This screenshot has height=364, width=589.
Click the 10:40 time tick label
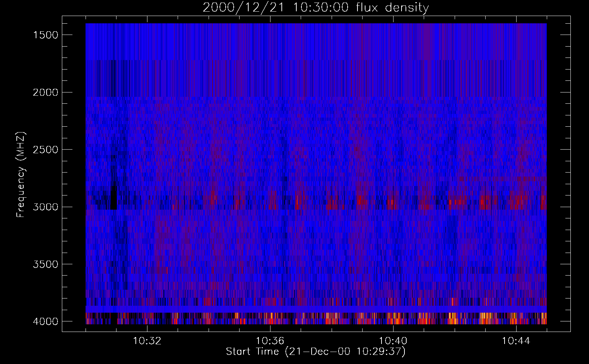click(393, 341)
